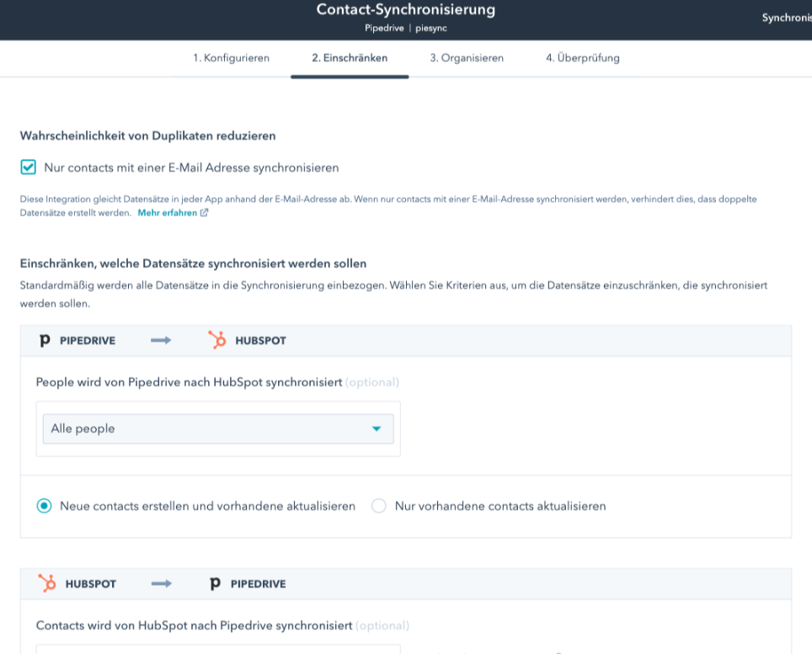Screen dimensions: 812x654
Task: Click the Pipedrive logo in the HubSpot-to-Pipedrive header
Action: (x=216, y=583)
